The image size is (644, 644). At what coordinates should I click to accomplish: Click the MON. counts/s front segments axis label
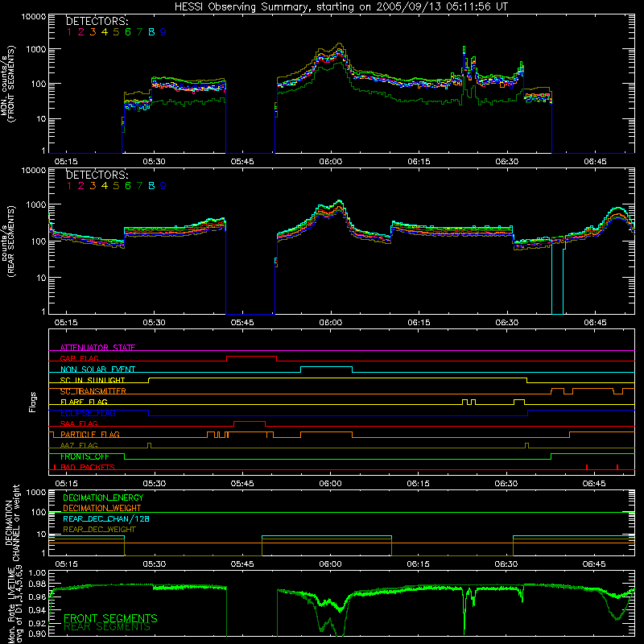point(7,84)
